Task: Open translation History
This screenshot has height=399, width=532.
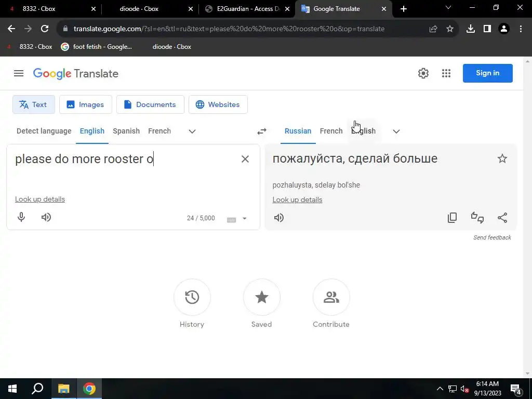Action: point(192,297)
